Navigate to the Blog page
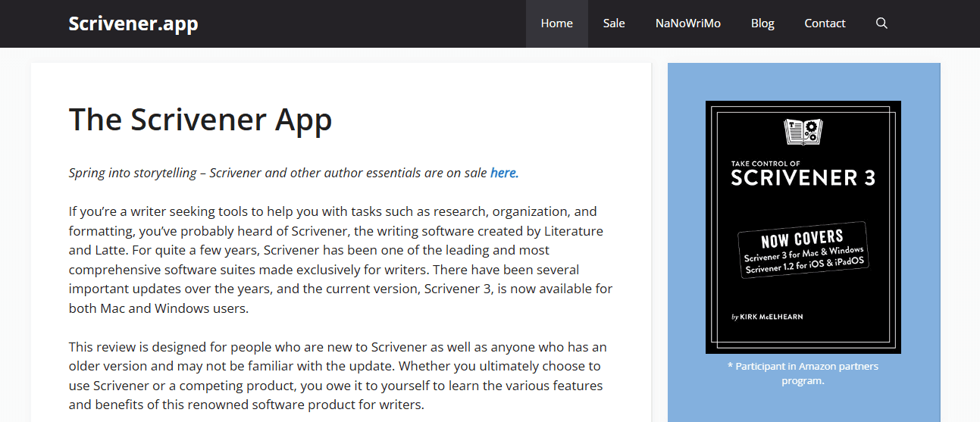980x422 pixels. [762, 23]
